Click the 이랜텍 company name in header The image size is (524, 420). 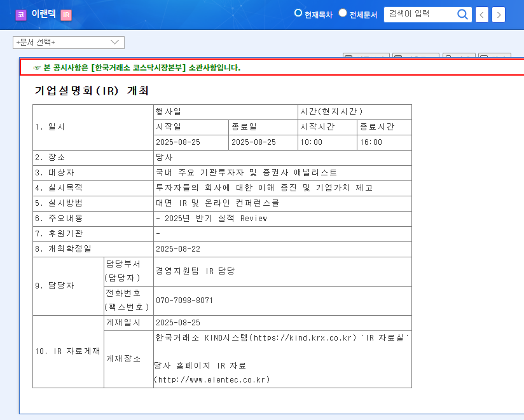click(x=44, y=15)
